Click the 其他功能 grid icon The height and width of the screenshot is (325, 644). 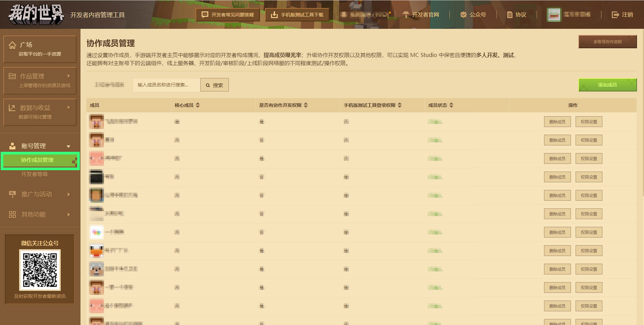(x=12, y=214)
